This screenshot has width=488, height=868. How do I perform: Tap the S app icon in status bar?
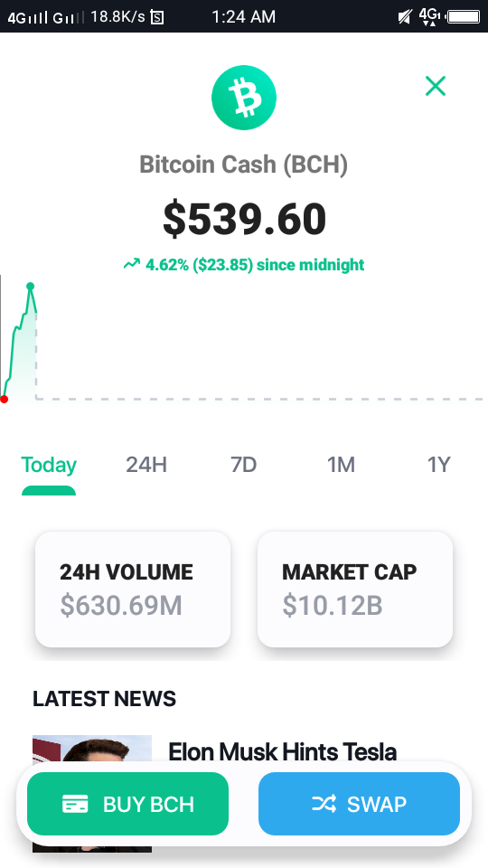click(157, 18)
